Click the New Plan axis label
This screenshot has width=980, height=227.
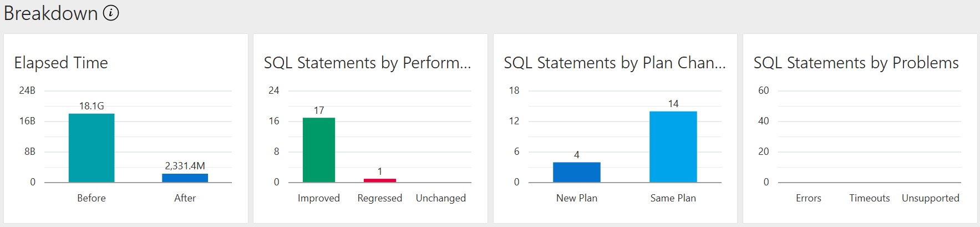(577, 198)
